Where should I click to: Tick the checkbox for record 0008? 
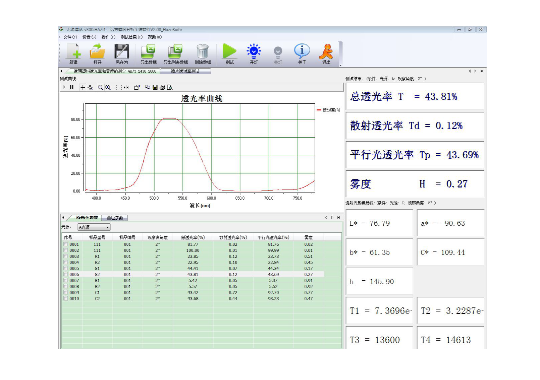65,286
